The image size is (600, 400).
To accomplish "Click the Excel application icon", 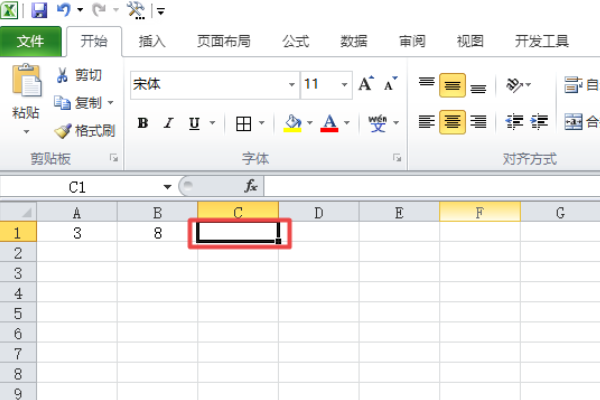I will pos(9,10).
